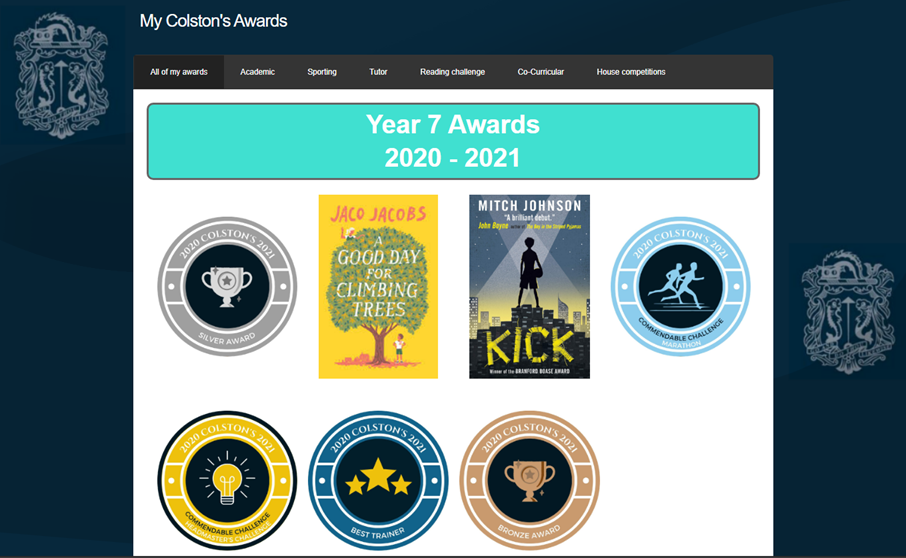Open the Best Trainer three-star badge

coord(378,481)
